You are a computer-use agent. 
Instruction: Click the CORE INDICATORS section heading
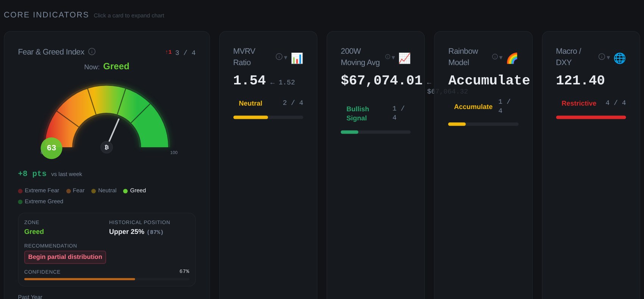[x=46, y=15]
